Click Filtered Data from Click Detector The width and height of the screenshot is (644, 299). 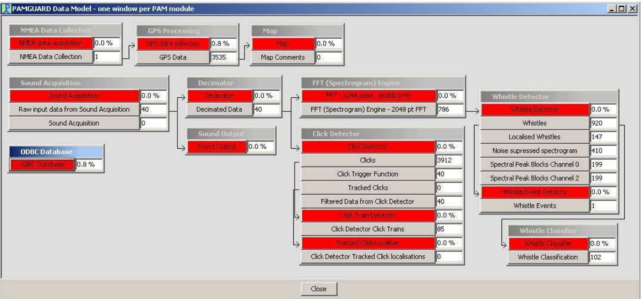coord(368,201)
